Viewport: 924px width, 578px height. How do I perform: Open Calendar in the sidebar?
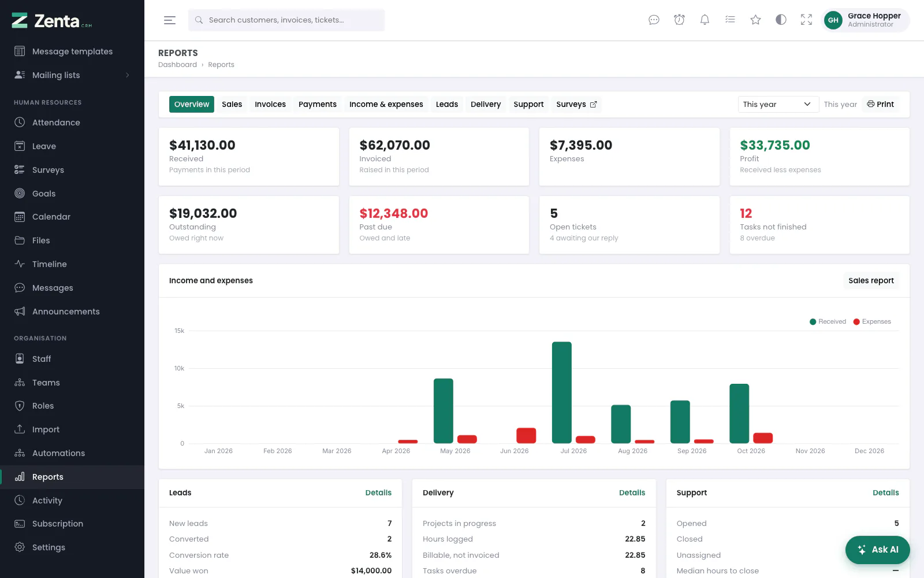(72, 217)
